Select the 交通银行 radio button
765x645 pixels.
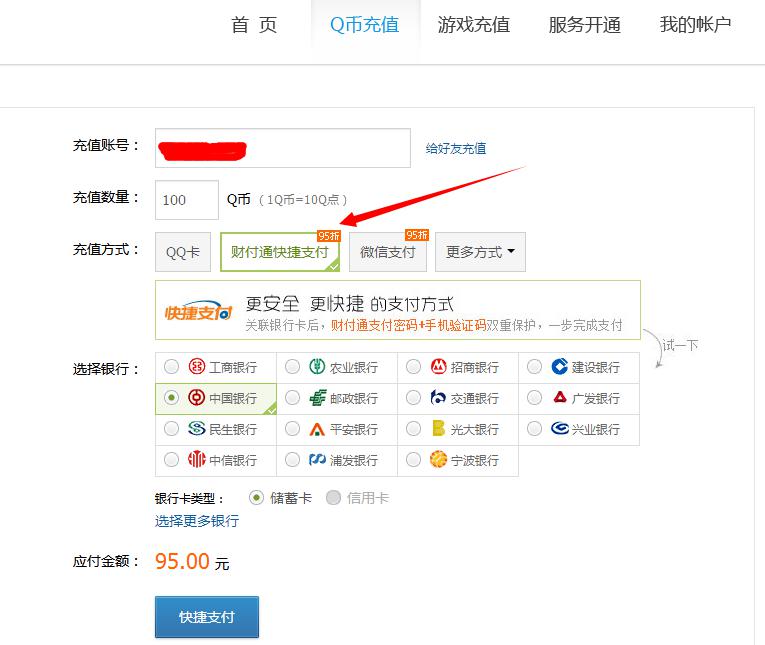pyautogui.click(x=413, y=398)
